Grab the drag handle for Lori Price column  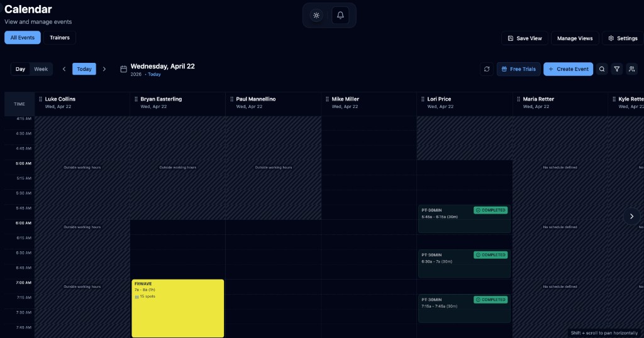pos(423,99)
